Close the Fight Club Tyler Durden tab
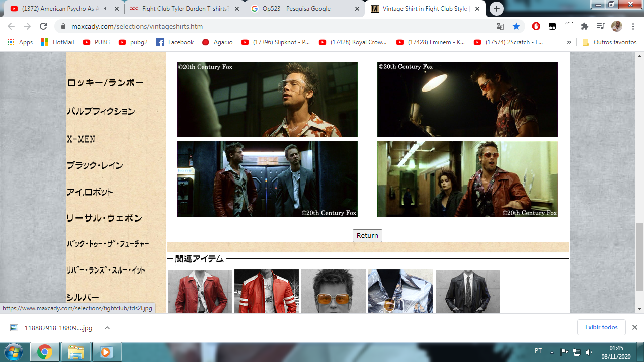 tap(237, 9)
